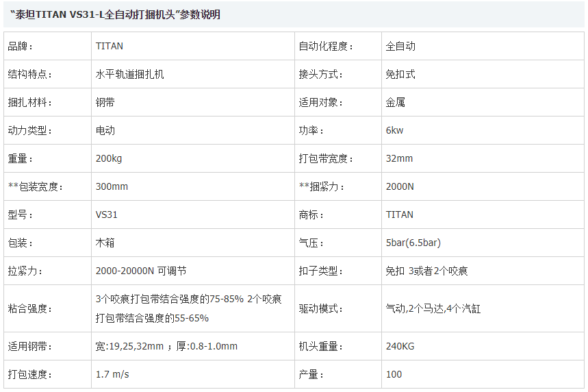Select the '**捆紧力:' label
588x392 pixels.
click(321, 186)
